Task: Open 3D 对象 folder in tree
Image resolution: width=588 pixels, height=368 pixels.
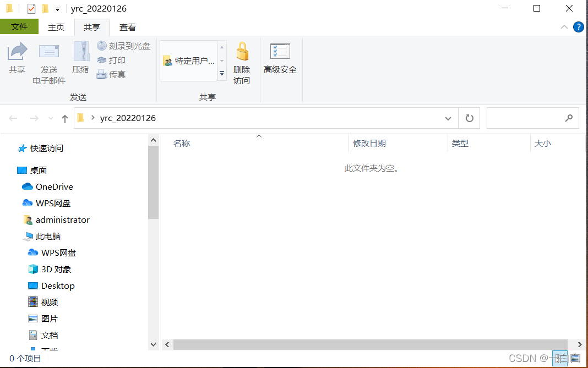Action: pyautogui.click(x=50, y=269)
